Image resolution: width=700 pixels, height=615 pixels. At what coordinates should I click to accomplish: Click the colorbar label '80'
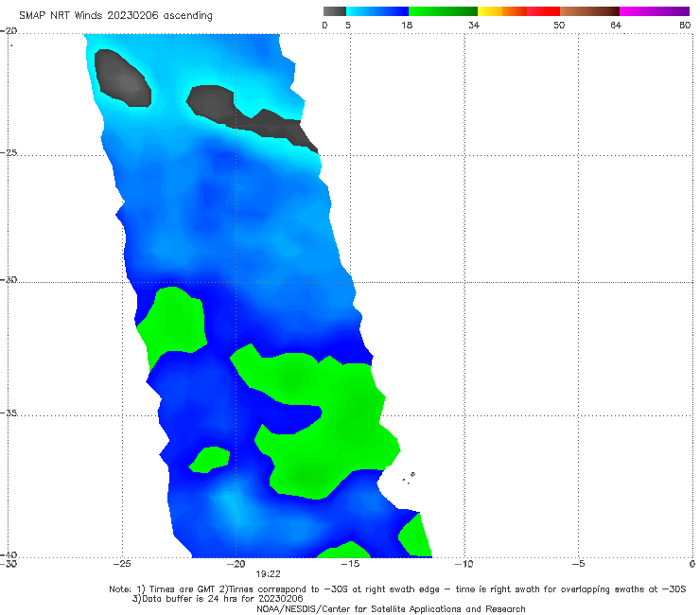(x=685, y=25)
